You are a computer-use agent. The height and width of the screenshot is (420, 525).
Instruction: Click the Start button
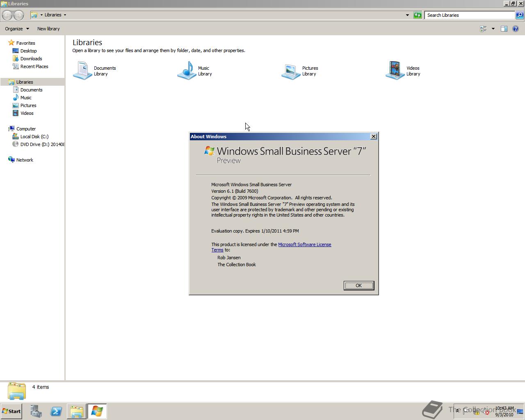(x=11, y=411)
